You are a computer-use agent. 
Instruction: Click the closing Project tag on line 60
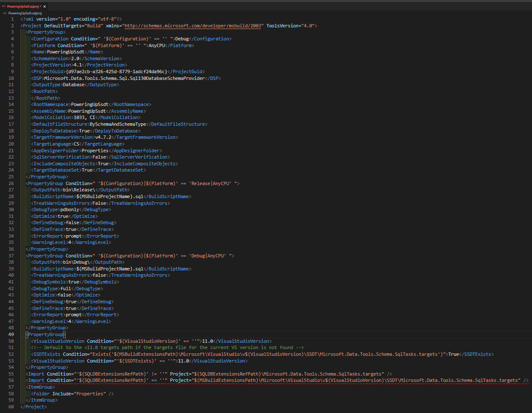click(x=34, y=407)
